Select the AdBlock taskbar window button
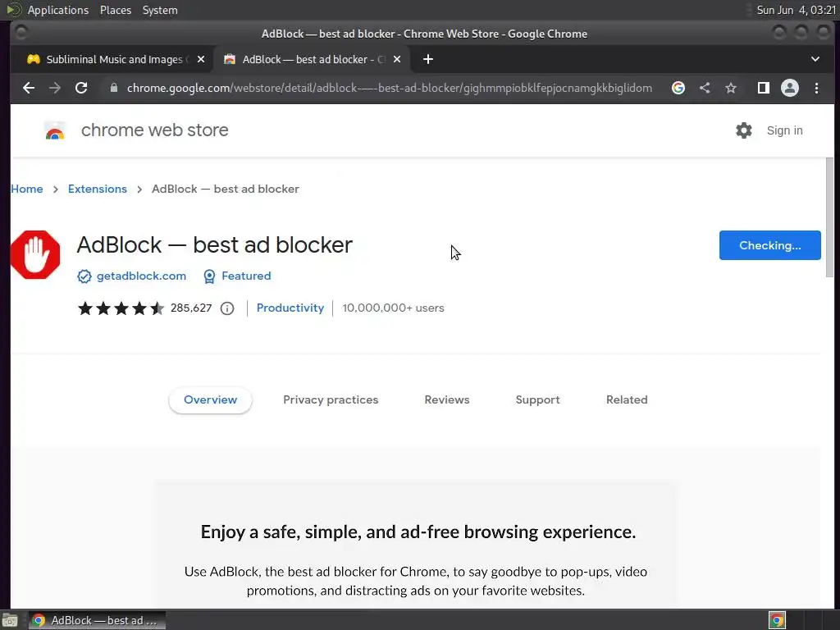840x630 pixels. [97, 620]
